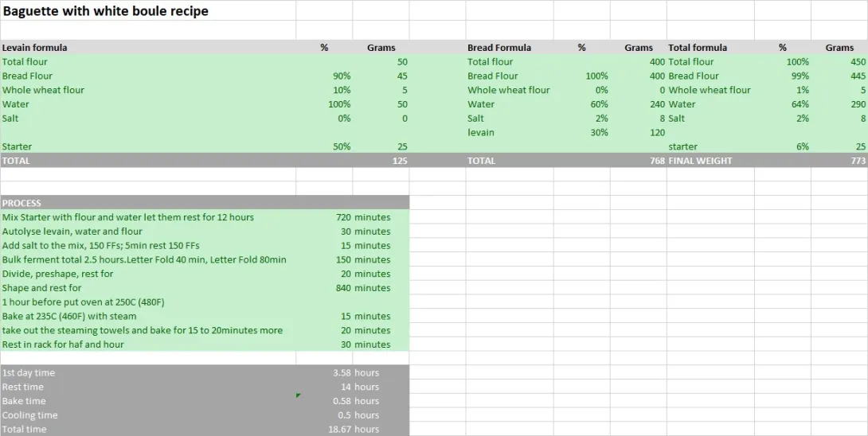The image size is (868, 436).
Task: Click the '18.67 hours' total time value
Action: coord(355,430)
